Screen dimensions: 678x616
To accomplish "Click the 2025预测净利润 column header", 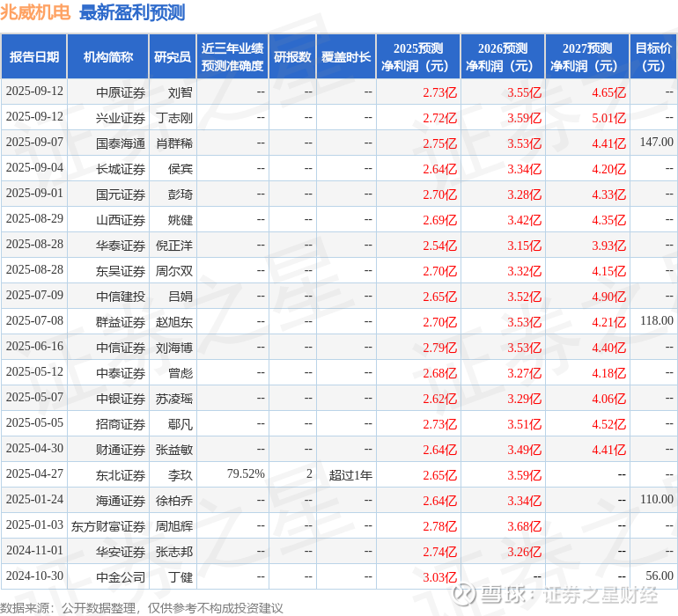I will (x=418, y=57).
